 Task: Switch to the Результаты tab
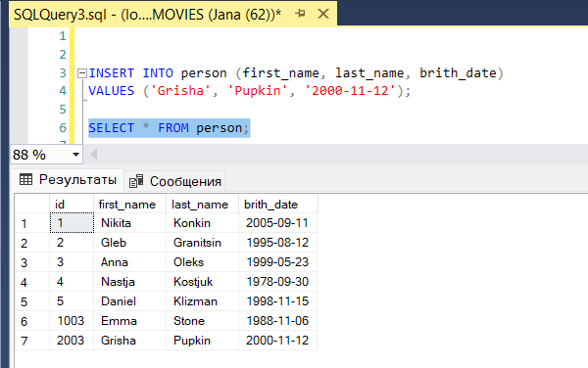(68, 180)
